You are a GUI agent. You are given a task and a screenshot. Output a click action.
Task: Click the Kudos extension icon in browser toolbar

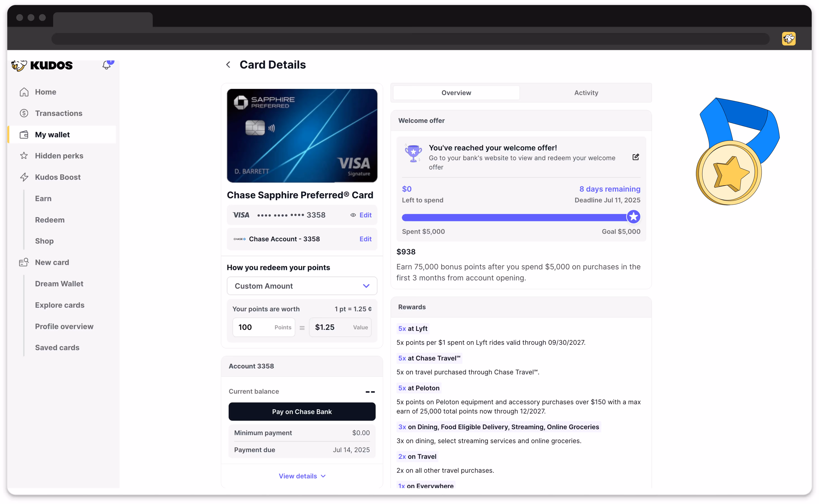coord(788,39)
